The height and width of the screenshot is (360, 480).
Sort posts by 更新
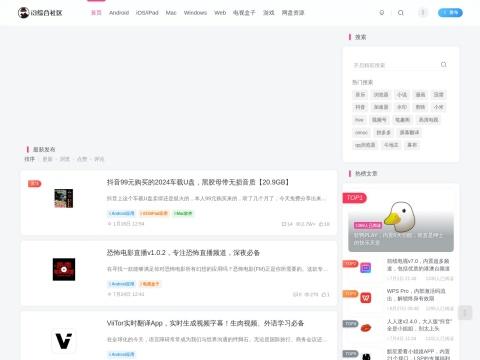coord(47,159)
